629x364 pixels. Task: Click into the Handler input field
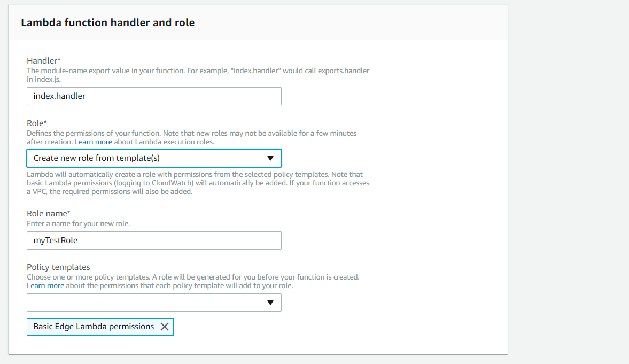click(x=154, y=96)
